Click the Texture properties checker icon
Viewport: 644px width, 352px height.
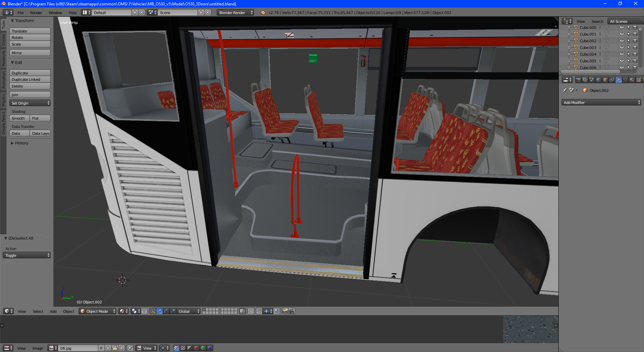pyautogui.click(x=639, y=80)
